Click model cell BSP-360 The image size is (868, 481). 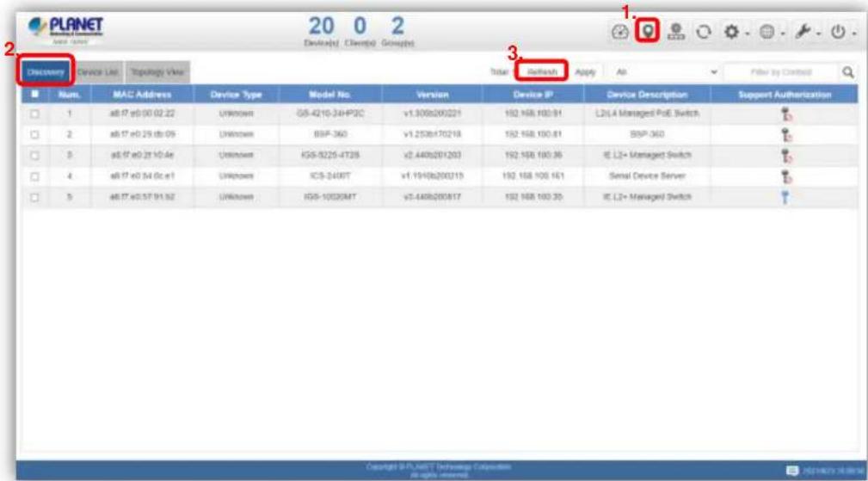pyautogui.click(x=330, y=134)
